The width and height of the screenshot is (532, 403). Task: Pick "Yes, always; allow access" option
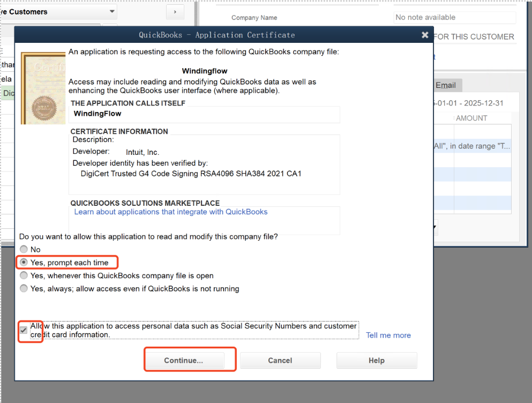tap(24, 289)
